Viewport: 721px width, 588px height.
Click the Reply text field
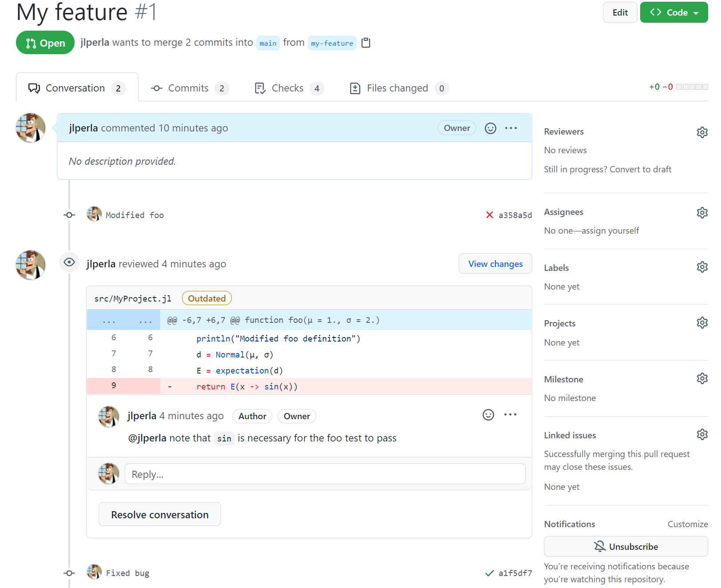(325, 474)
